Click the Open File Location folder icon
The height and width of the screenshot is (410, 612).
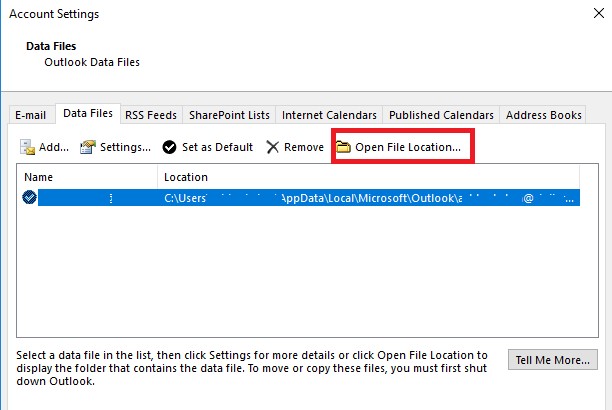coord(343,147)
